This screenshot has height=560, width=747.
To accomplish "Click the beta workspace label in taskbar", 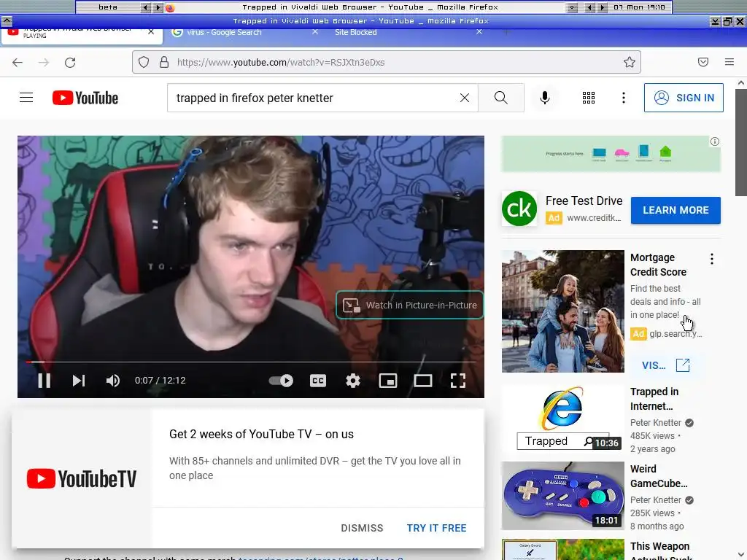I will [108, 7].
